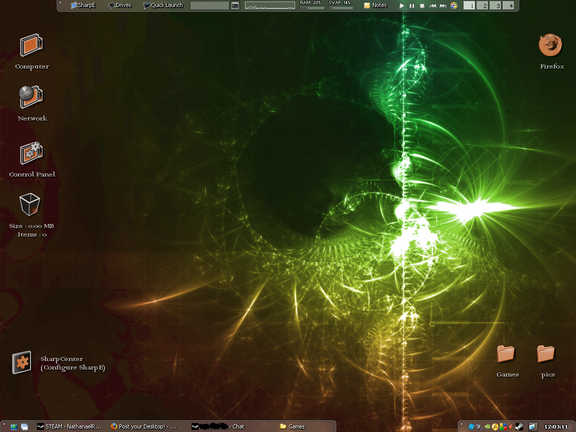This screenshot has height=432, width=576.
Task: Switch to the Steam Chat taskbar window
Action: pos(218,426)
